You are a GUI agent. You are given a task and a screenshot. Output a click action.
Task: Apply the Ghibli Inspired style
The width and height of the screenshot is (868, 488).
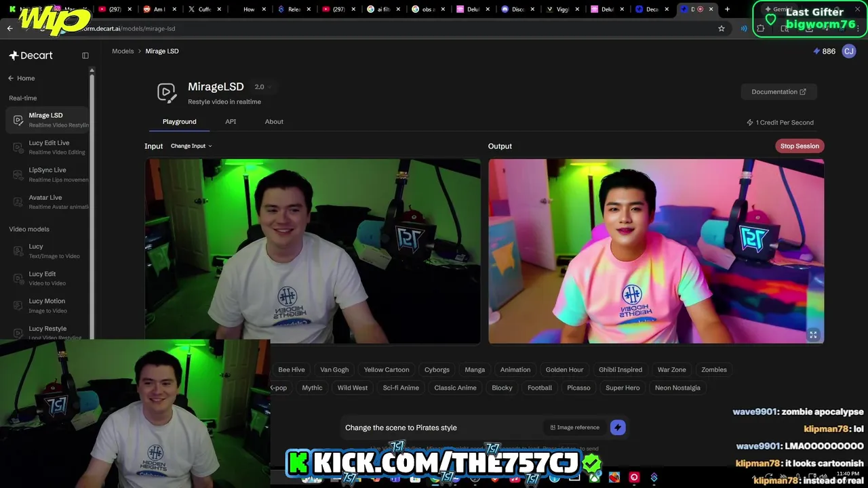[620, 370]
